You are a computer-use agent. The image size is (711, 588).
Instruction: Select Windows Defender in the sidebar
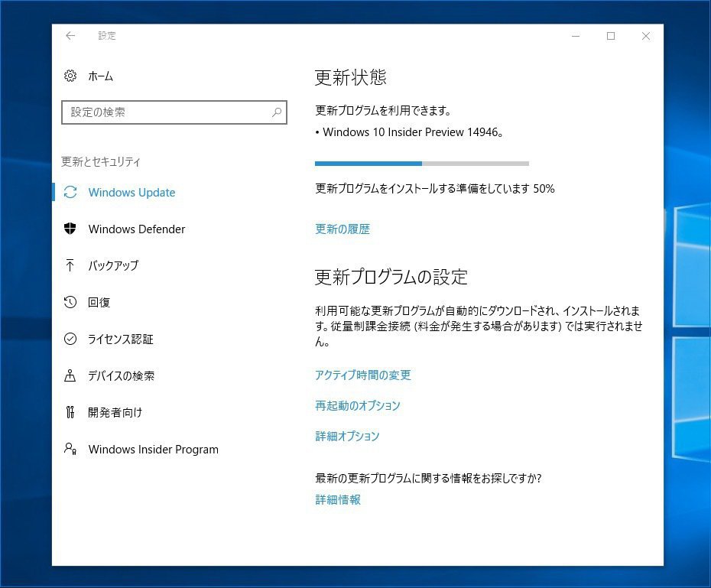tap(137, 229)
